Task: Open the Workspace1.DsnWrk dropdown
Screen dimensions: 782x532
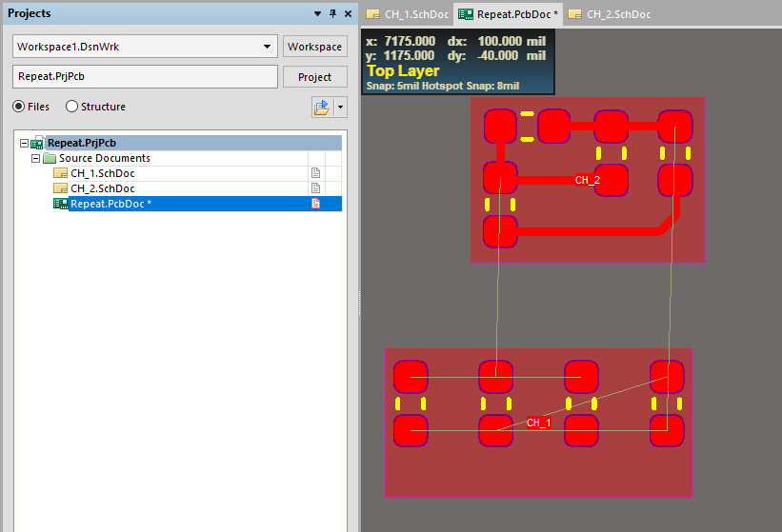Action: point(268,47)
